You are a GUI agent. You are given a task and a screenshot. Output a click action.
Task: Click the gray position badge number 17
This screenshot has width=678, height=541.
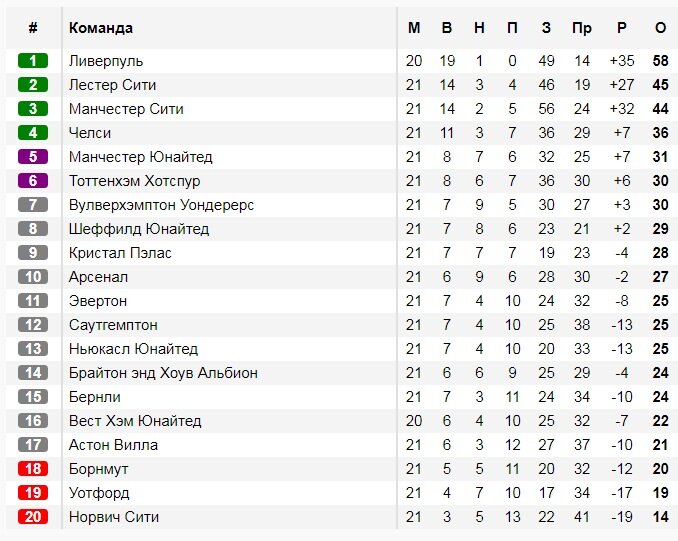point(33,445)
